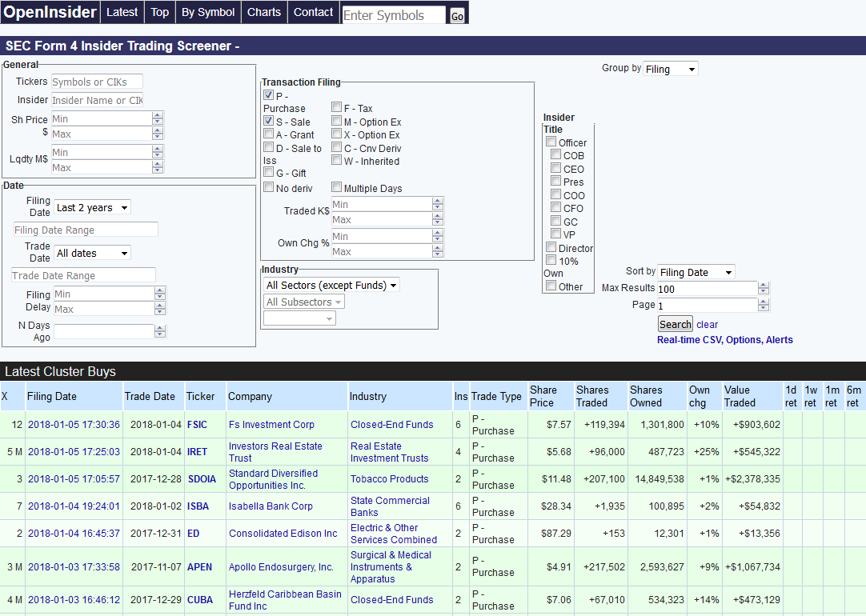
Task: Focus the Max Results input field
Action: tap(707, 289)
